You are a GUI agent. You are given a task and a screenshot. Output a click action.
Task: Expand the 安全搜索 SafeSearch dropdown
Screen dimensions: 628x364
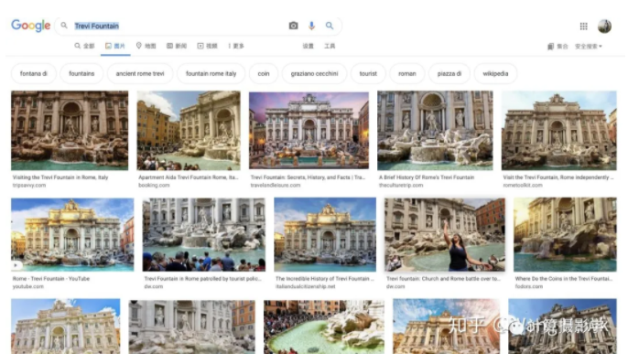click(589, 47)
